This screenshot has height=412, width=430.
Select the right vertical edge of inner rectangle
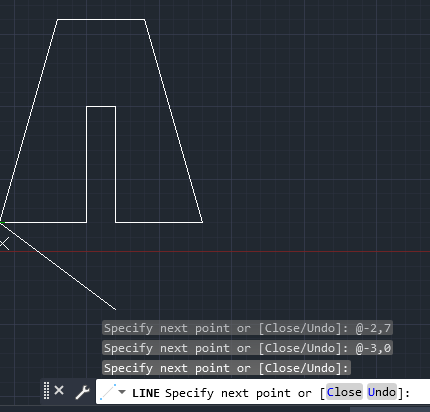116,164
